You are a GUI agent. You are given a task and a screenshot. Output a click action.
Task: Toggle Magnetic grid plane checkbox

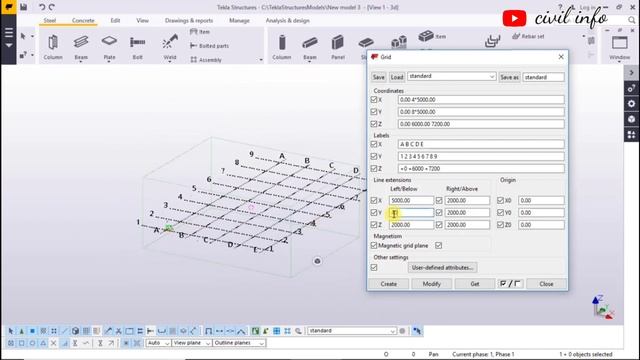374,245
